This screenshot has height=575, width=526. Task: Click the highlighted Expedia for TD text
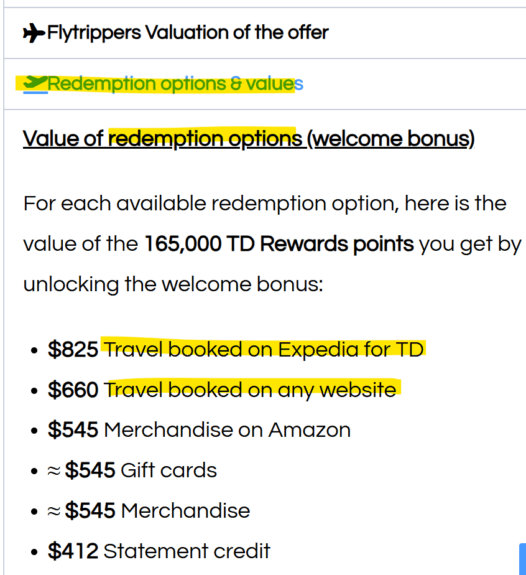pos(351,349)
